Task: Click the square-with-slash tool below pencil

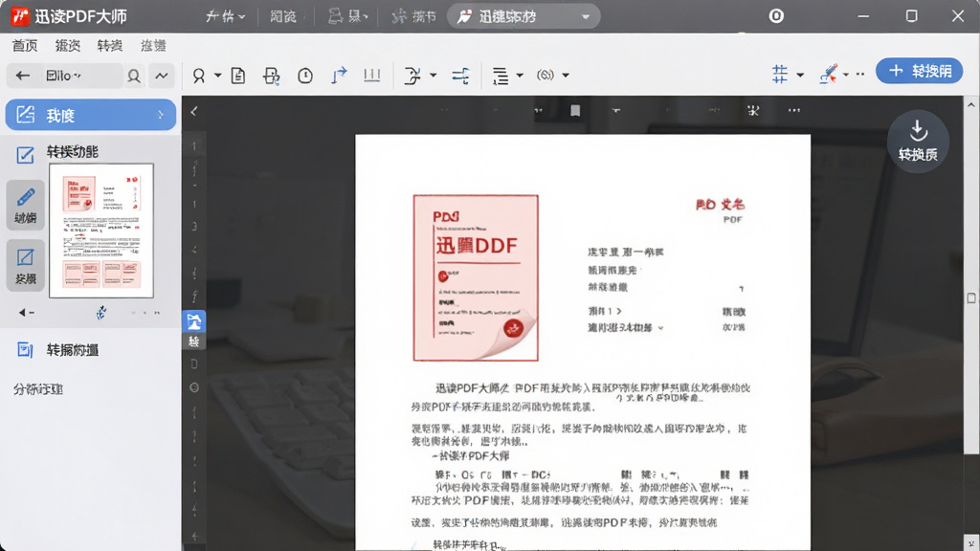Action: tap(26, 265)
